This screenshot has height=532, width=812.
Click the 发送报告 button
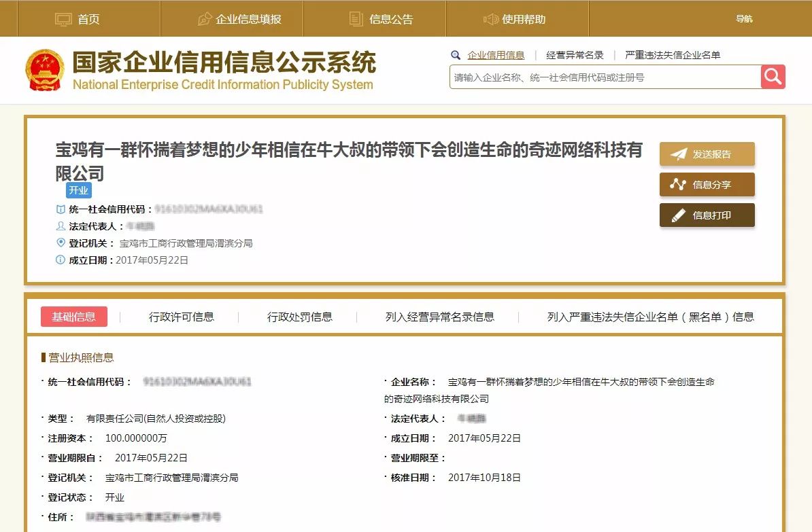click(x=707, y=154)
